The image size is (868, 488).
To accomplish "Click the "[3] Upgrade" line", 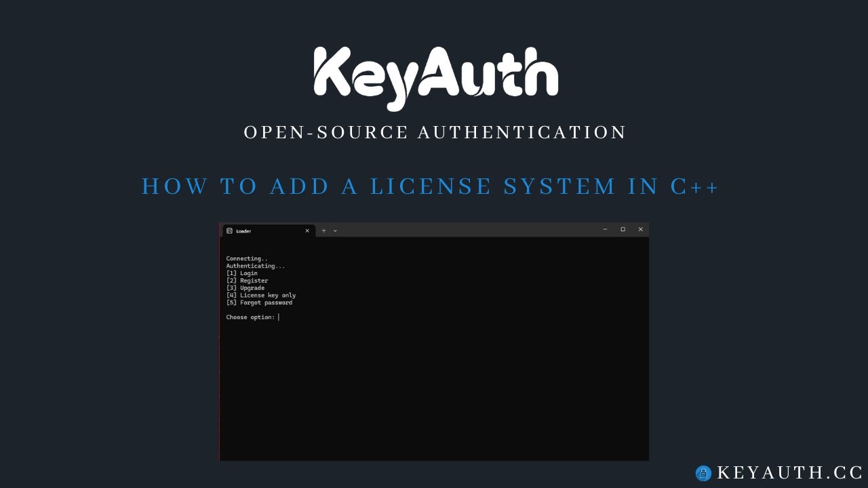I will (245, 288).
